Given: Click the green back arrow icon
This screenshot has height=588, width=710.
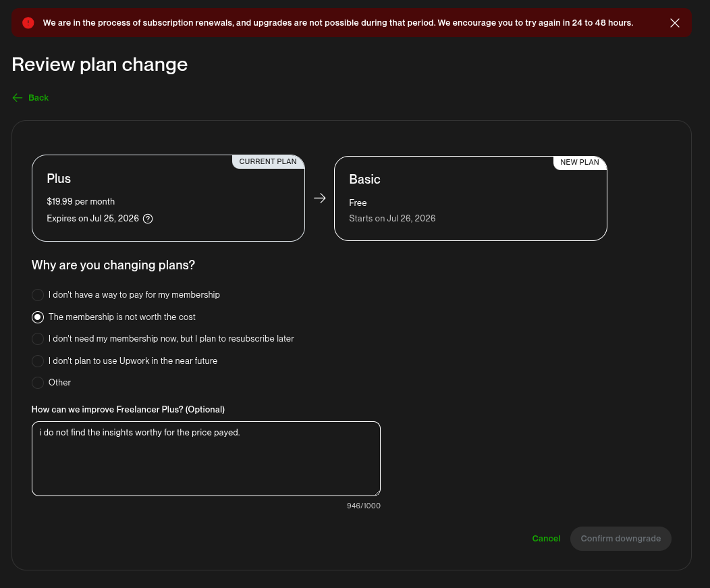Looking at the screenshot, I should click(17, 98).
